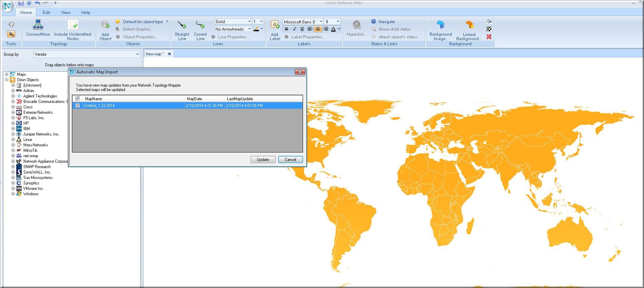This screenshot has height=288, width=644.
Task: Click the Undo arrow in quick access toolbar
Action: click(x=37, y=3)
